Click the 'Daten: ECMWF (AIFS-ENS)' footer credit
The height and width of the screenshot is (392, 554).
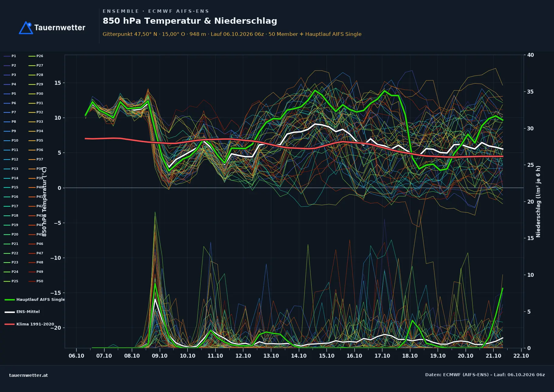pyautogui.click(x=485, y=375)
